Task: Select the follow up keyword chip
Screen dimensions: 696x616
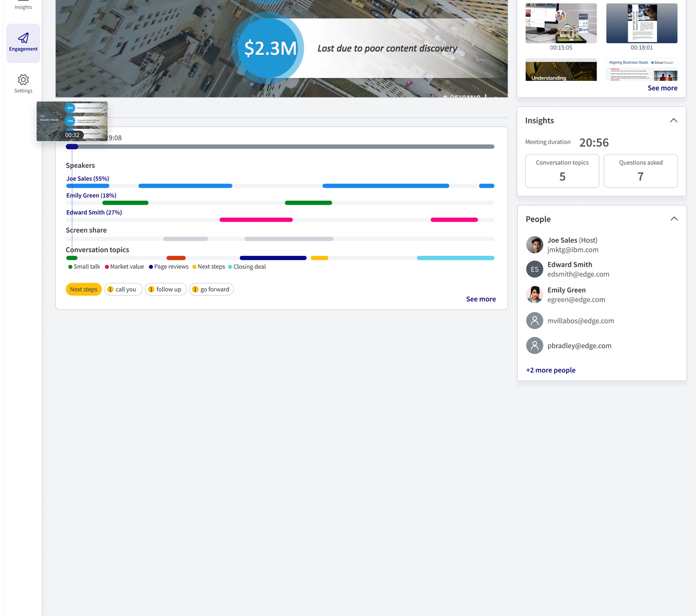Action: click(x=166, y=289)
